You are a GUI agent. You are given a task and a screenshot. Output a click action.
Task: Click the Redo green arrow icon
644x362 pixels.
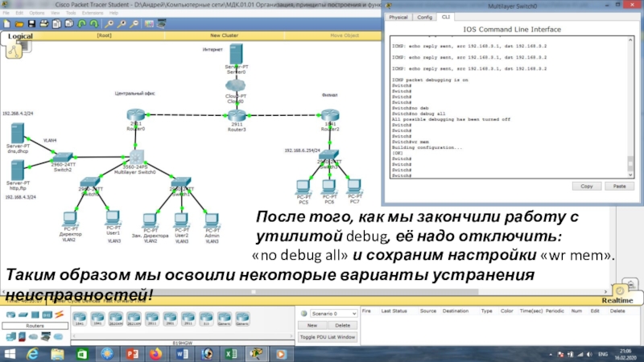(94, 24)
